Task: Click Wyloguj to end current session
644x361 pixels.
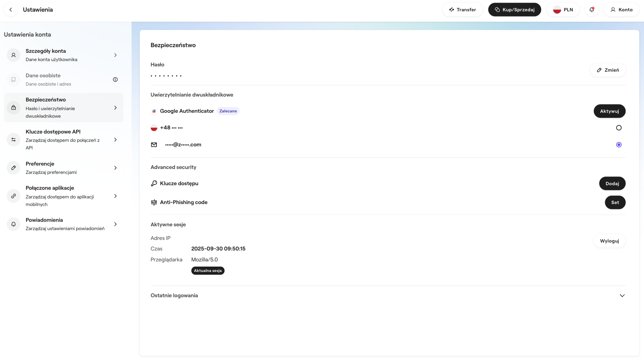Action: tap(609, 241)
